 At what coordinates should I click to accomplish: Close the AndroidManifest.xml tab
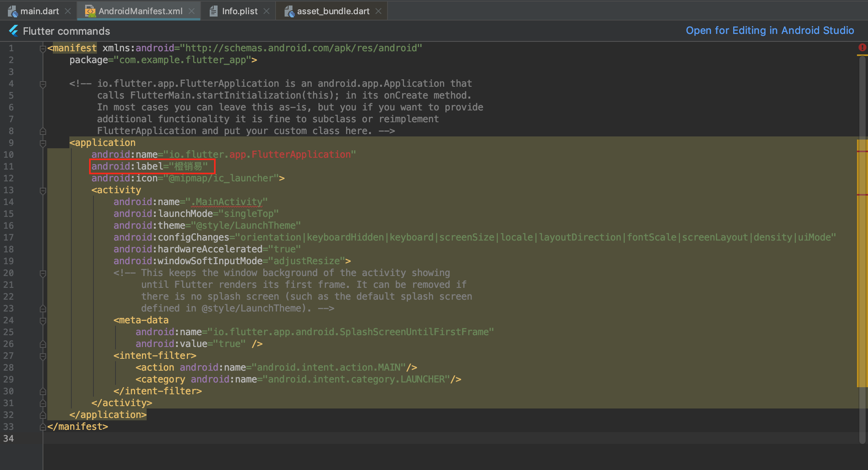tap(192, 11)
